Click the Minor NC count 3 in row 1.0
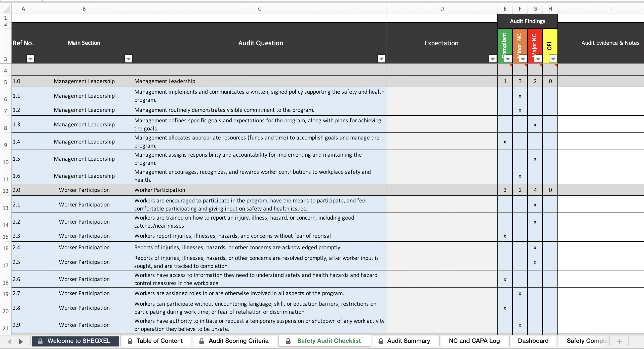Image resolution: width=644 pixels, height=349 pixels. (520, 81)
